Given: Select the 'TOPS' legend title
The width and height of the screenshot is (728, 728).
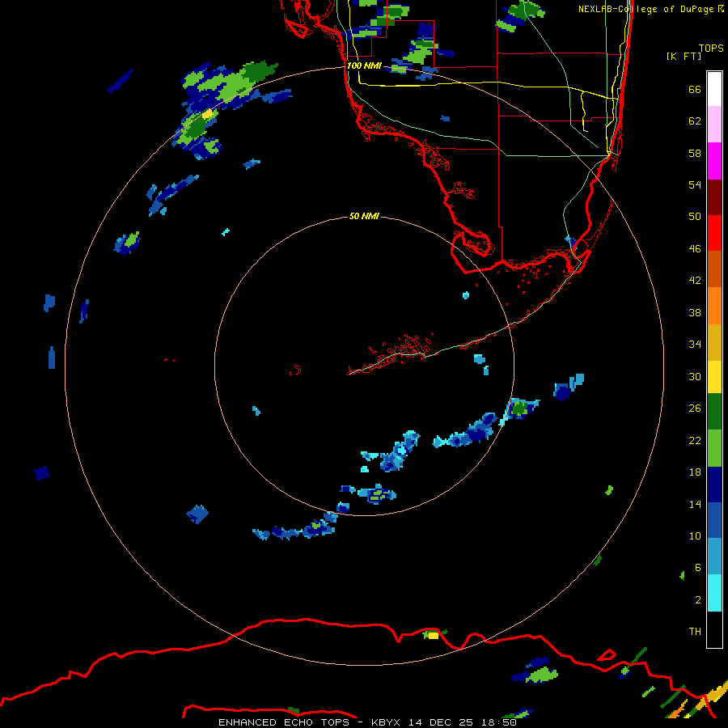Looking at the screenshot, I should click(711, 48).
